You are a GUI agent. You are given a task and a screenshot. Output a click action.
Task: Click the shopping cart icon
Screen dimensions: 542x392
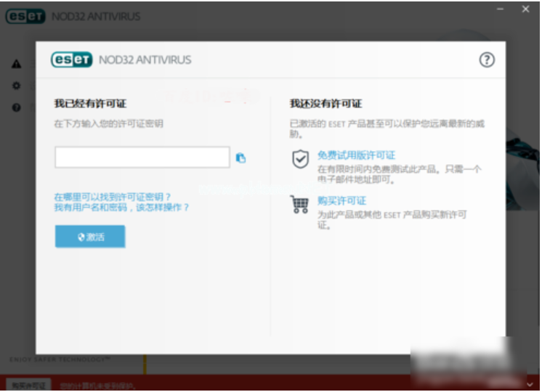299,204
